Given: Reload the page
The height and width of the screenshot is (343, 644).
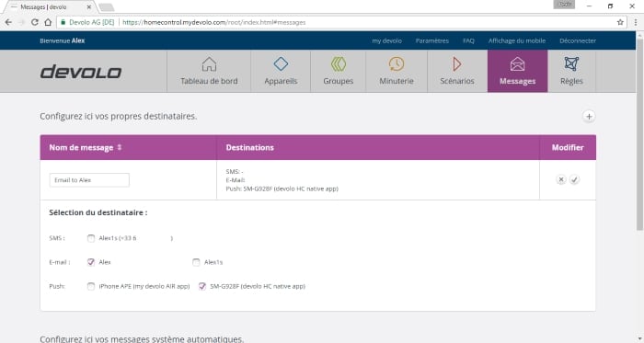Looking at the screenshot, I should tap(35, 22).
